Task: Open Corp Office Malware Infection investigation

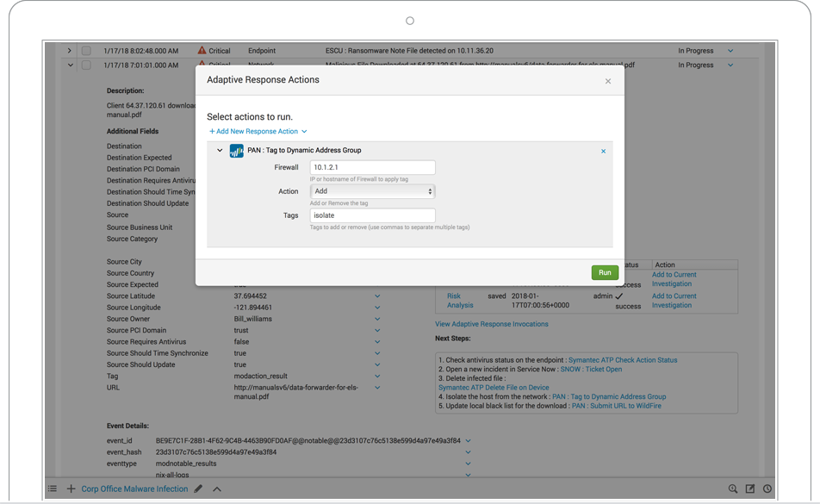Action: pyautogui.click(x=134, y=488)
